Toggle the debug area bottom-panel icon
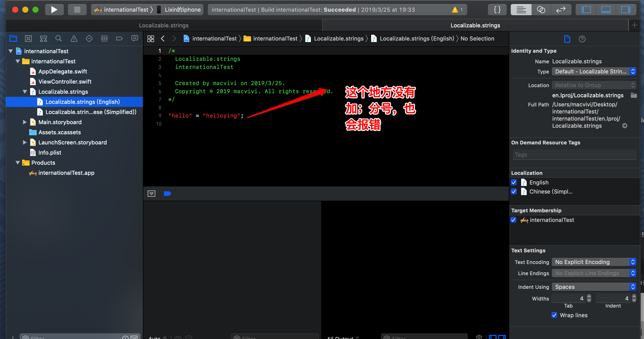The image size is (644, 339). click(606, 10)
